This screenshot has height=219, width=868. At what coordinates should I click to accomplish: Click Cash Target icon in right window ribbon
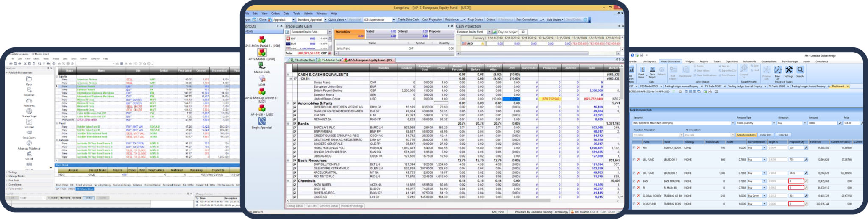[652, 70]
